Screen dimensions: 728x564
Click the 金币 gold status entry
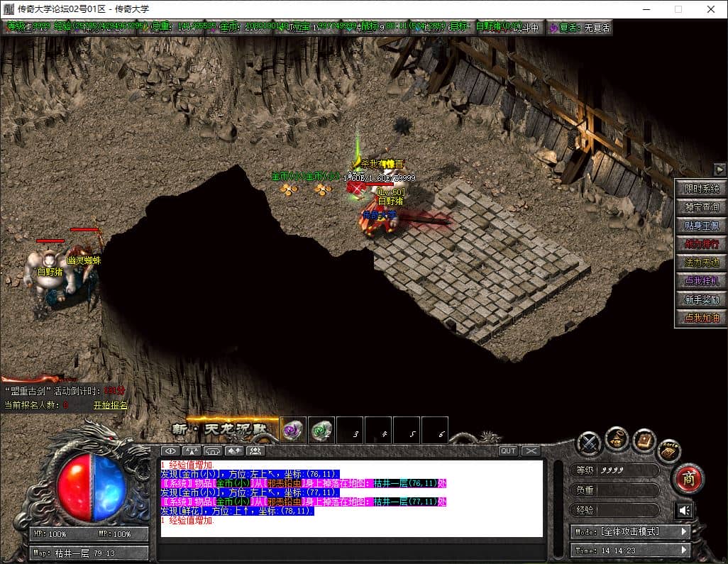tap(253, 27)
